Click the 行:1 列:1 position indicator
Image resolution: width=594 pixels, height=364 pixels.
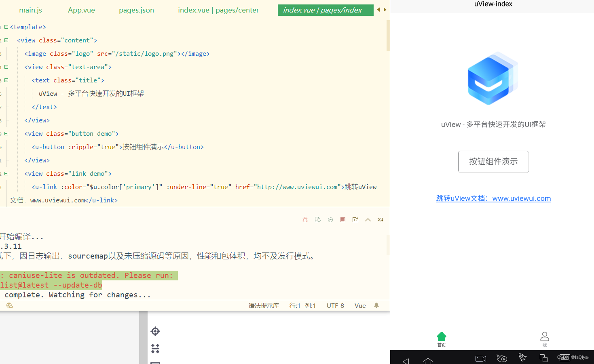pyautogui.click(x=302, y=306)
